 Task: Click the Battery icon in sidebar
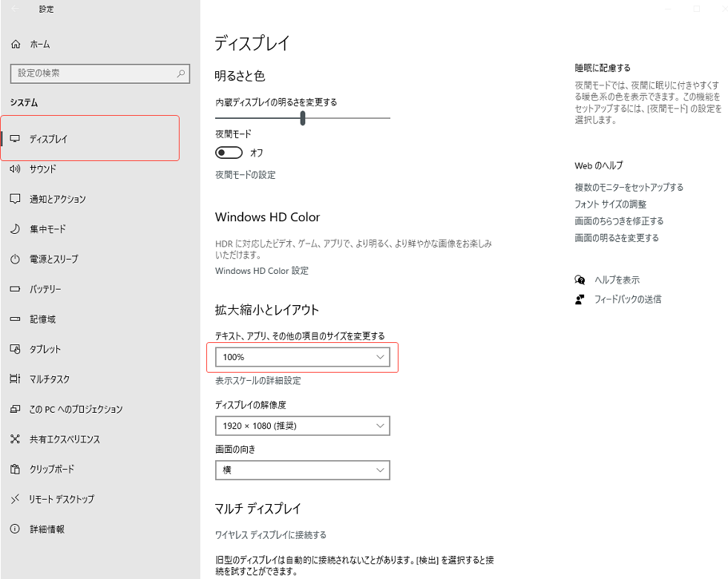[x=15, y=289]
